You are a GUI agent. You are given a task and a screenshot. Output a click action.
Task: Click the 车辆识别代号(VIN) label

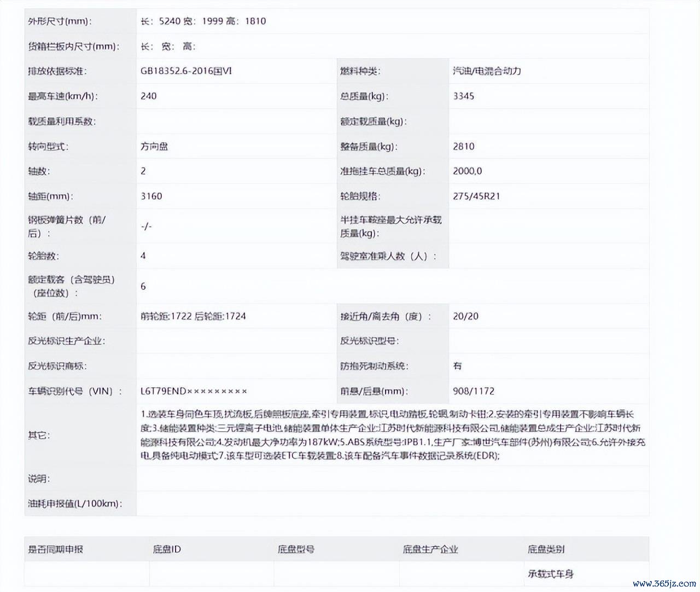[75, 391]
